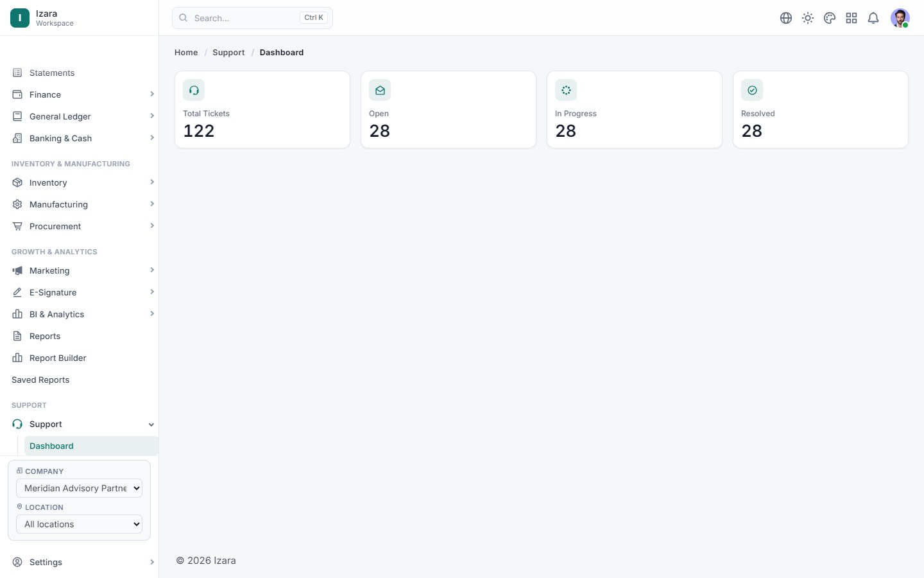Screen dimensions: 924x578
Task: Click the Finance wallet icon
Action: 17,94
